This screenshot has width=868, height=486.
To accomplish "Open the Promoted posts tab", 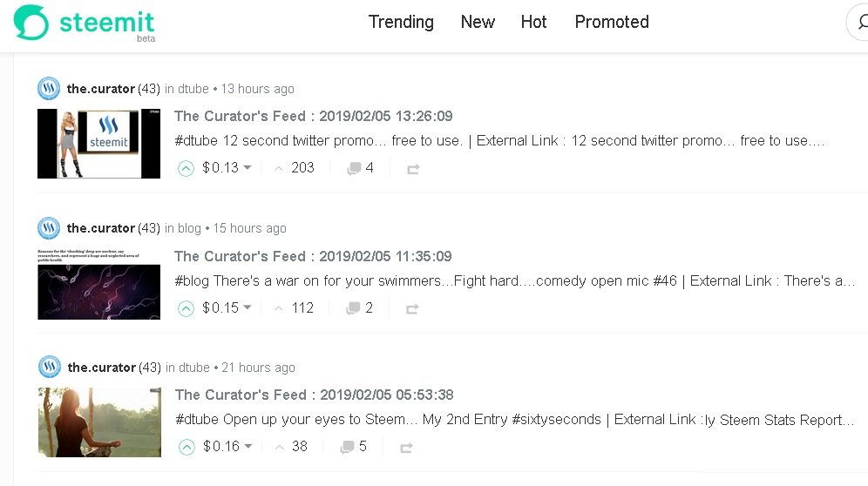I will [612, 22].
